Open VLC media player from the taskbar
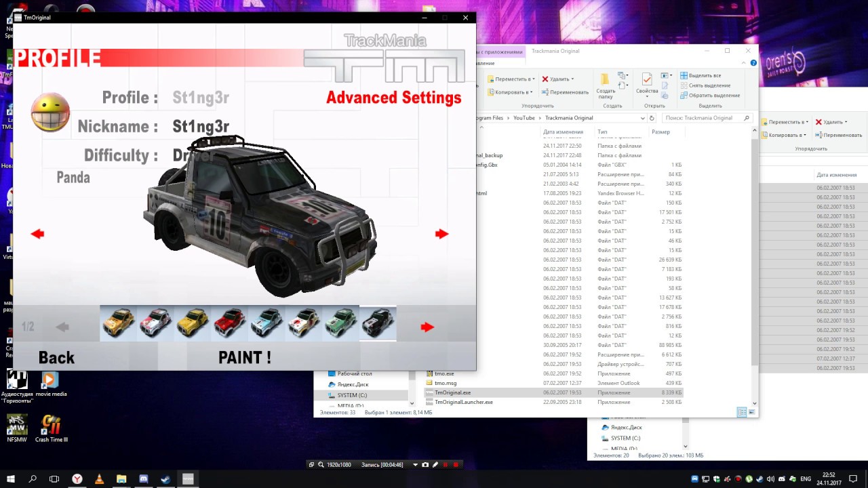The height and width of the screenshot is (488, 868). point(99,479)
